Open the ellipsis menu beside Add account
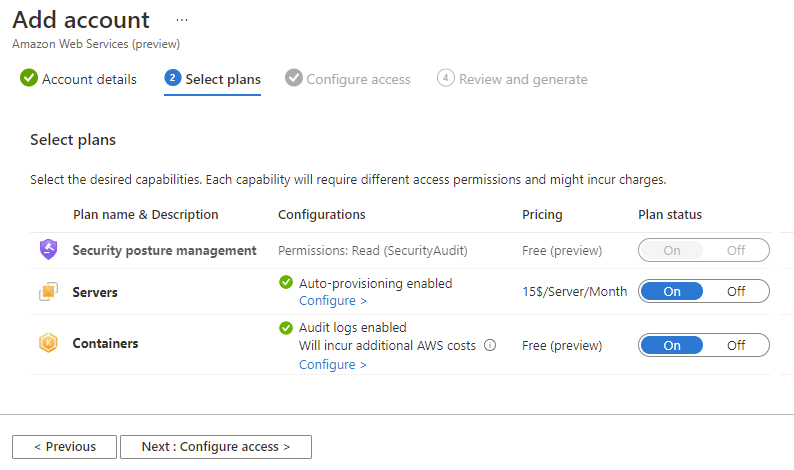This screenshot has width=794, height=470. pos(182,20)
